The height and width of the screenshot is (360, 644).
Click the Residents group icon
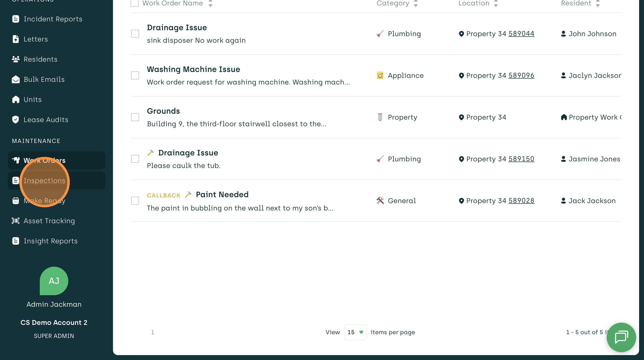15,59
